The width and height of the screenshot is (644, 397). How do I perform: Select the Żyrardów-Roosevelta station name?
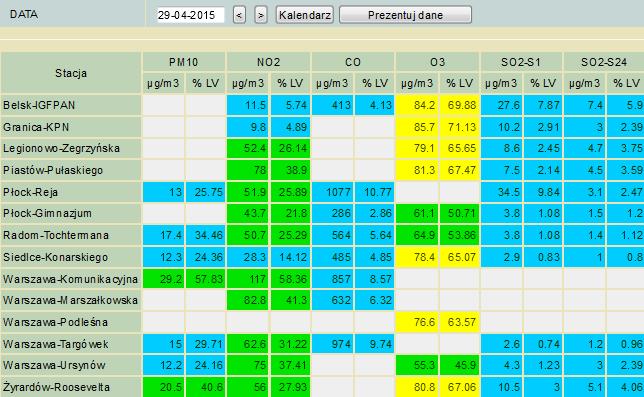click(56, 387)
